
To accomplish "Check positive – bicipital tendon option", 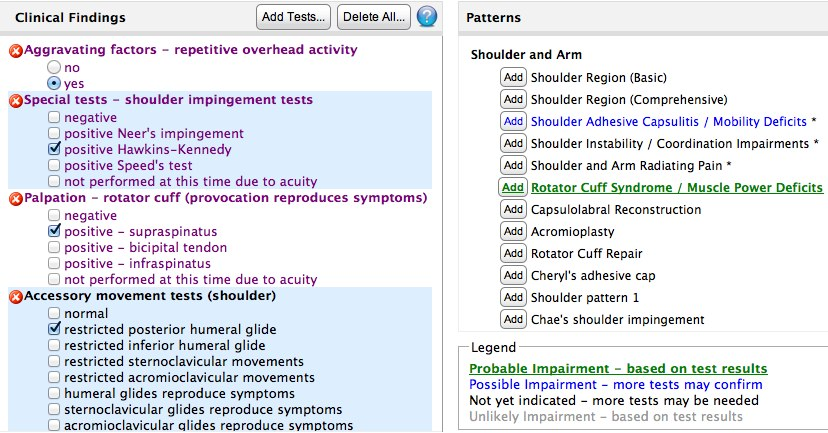I will pyautogui.click(x=55, y=247).
